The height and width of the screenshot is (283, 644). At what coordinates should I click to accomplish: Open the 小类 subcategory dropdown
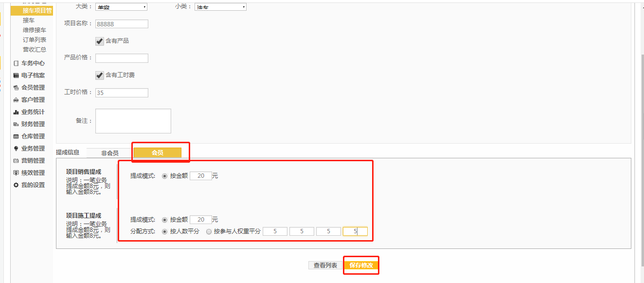[220, 7]
